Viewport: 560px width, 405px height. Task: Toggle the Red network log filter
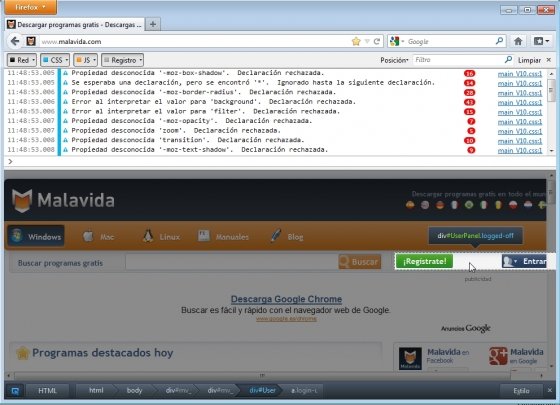(x=22, y=60)
